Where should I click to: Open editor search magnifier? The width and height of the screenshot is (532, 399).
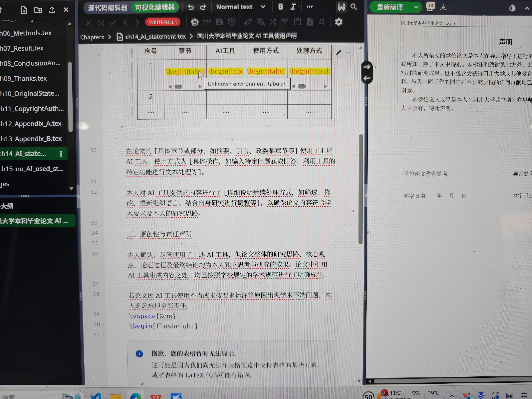[x=354, y=7]
